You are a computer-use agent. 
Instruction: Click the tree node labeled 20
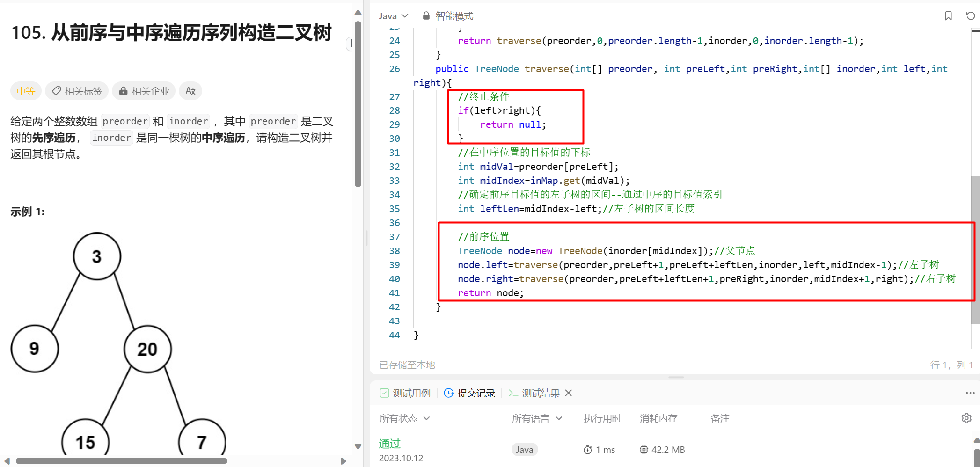(x=147, y=349)
